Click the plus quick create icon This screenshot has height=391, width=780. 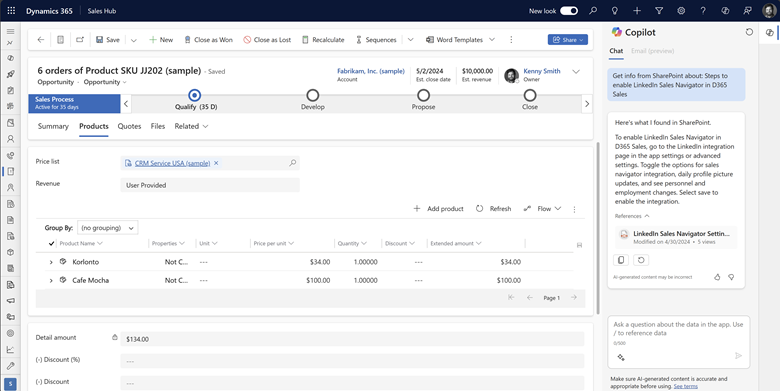click(637, 10)
